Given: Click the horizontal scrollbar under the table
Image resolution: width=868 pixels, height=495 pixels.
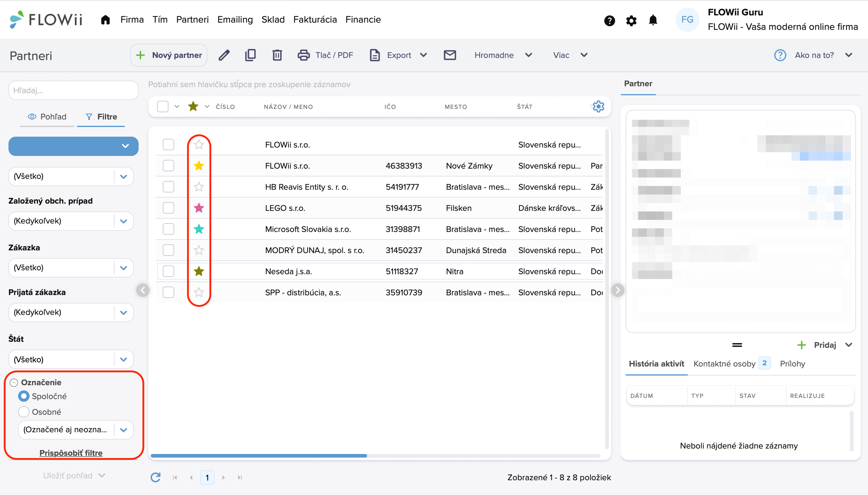Looking at the screenshot, I should 259,455.
